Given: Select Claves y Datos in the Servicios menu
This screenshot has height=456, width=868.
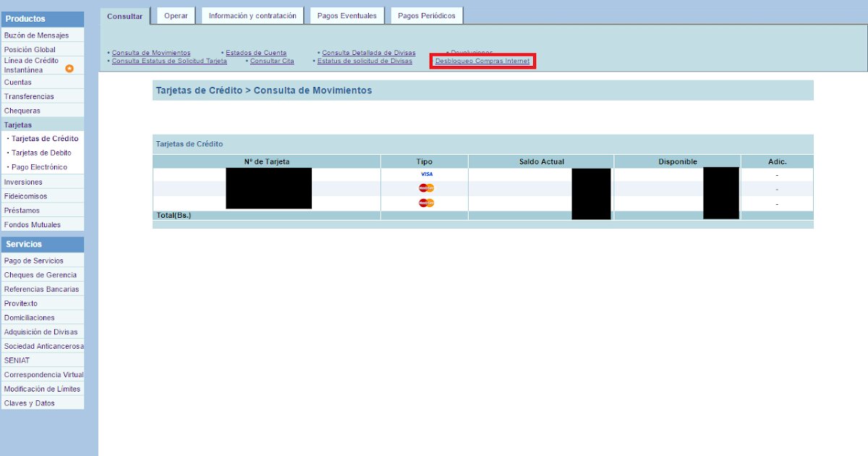Looking at the screenshot, I should (x=30, y=403).
